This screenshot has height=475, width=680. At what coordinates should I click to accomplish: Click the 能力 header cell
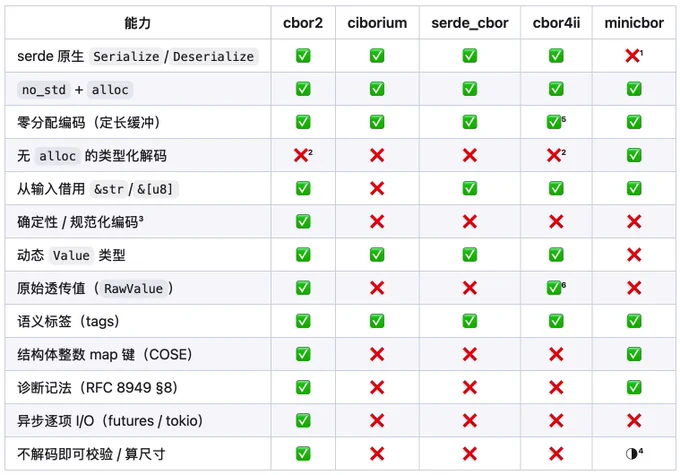coord(137,23)
